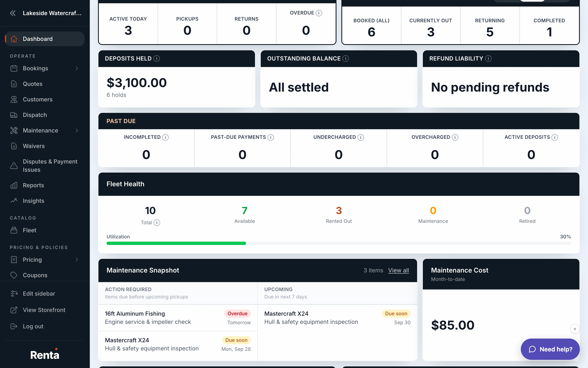Click the Waivers document icon

[x=14, y=146]
